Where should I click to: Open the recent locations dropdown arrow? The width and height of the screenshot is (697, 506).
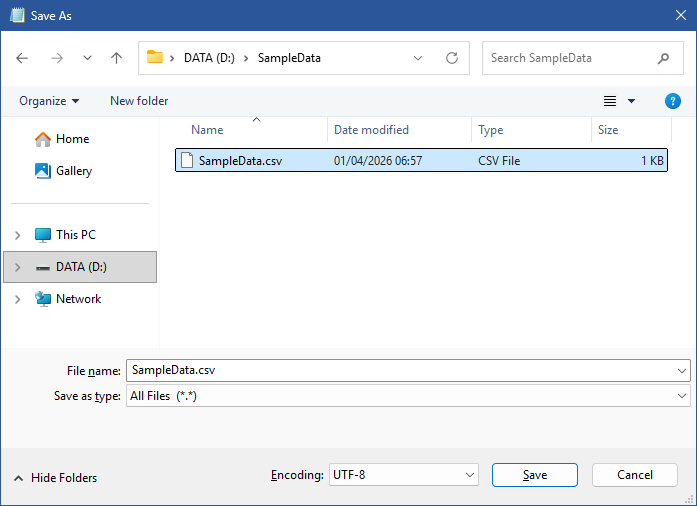[x=87, y=58]
